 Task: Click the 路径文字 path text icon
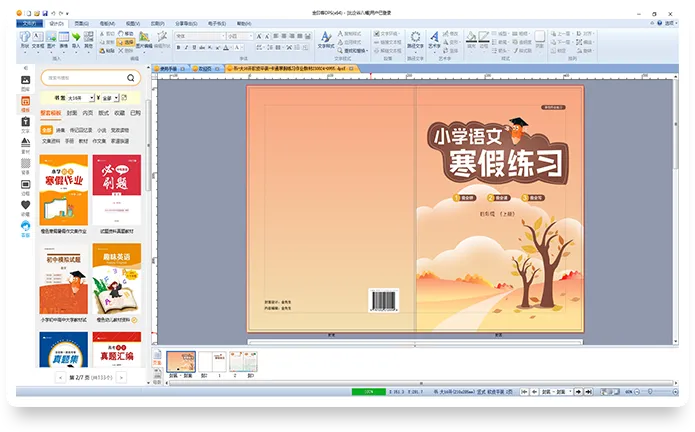tap(414, 38)
